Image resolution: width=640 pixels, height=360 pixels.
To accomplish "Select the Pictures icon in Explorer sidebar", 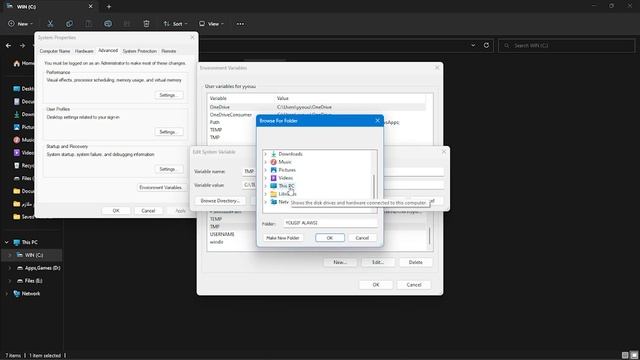I will coord(17,127).
